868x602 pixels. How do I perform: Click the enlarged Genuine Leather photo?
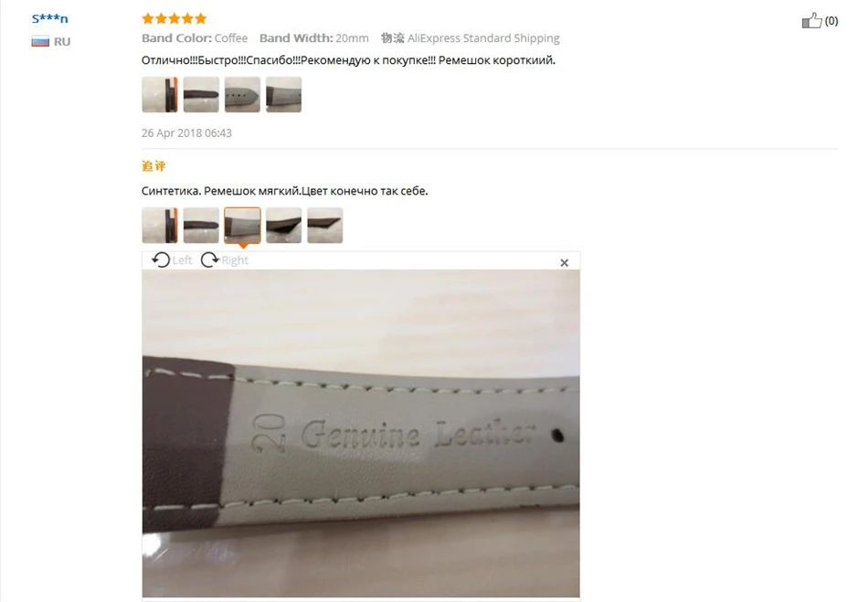[361, 433]
